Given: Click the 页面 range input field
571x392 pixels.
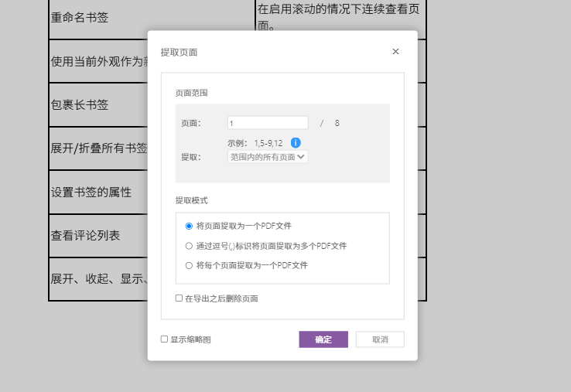Looking at the screenshot, I should [268, 123].
